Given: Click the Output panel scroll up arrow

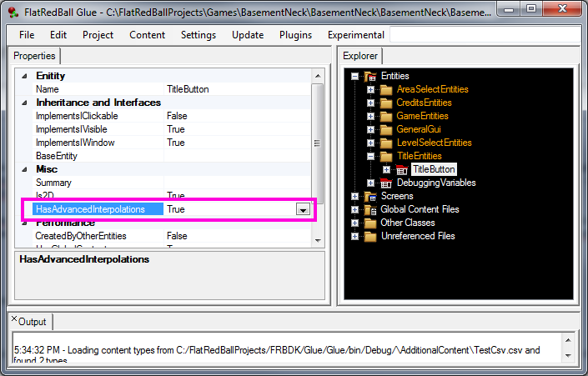Looking at the screenshot, I should [568, 340].
